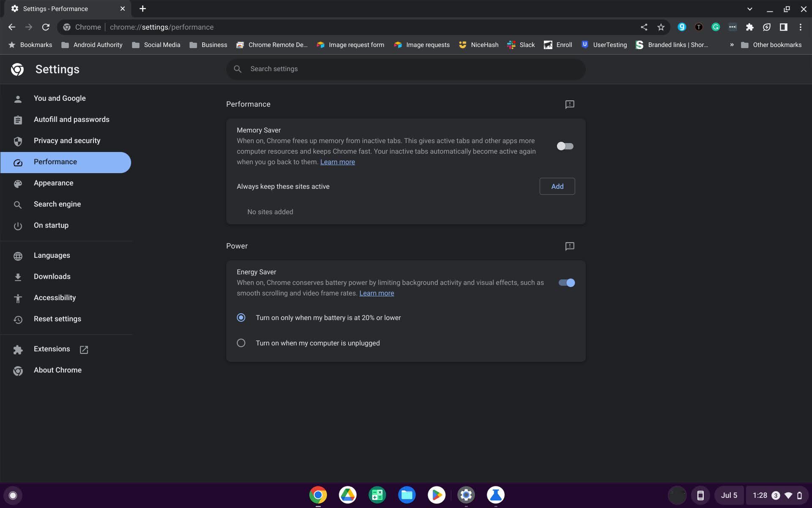The image size is (812, 508).
Task: Bookmark this page with star icon
Action: point(661,27)
